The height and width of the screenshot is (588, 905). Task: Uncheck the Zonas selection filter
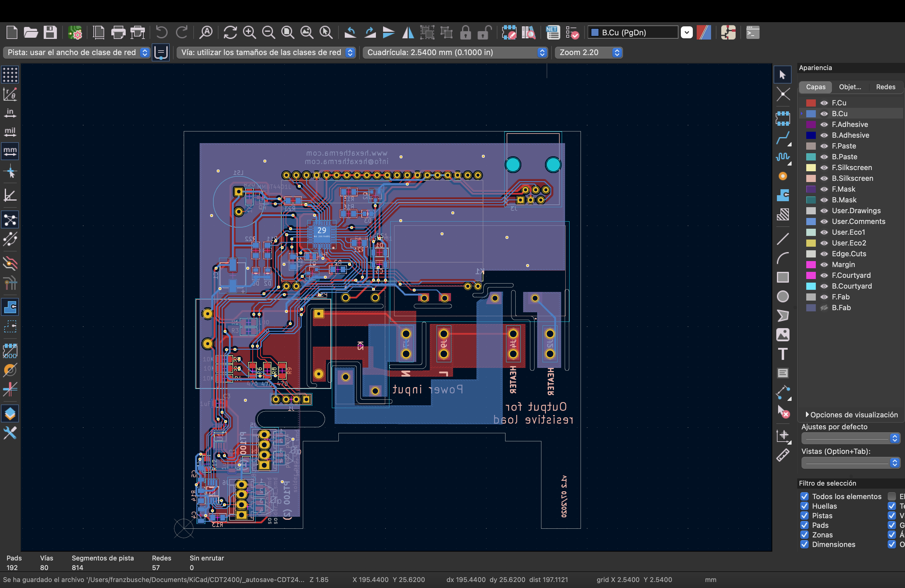pyautogui.click(x=804, y=535)
